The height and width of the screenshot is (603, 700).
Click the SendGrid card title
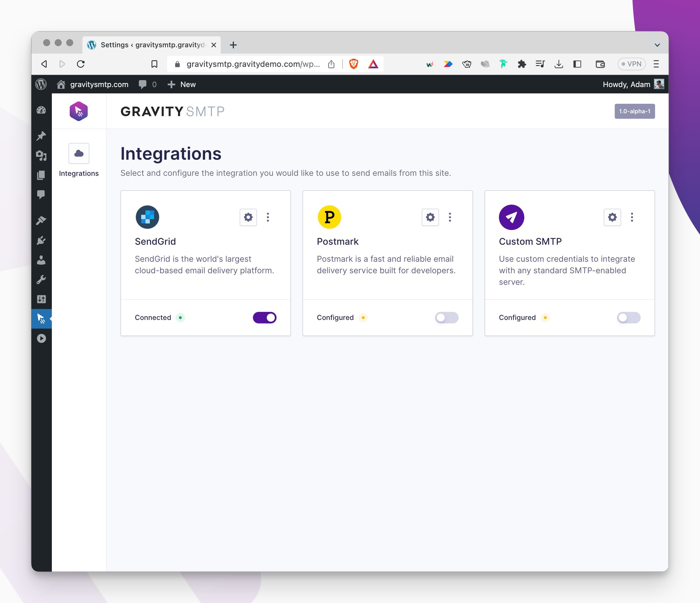pos(155,241)
